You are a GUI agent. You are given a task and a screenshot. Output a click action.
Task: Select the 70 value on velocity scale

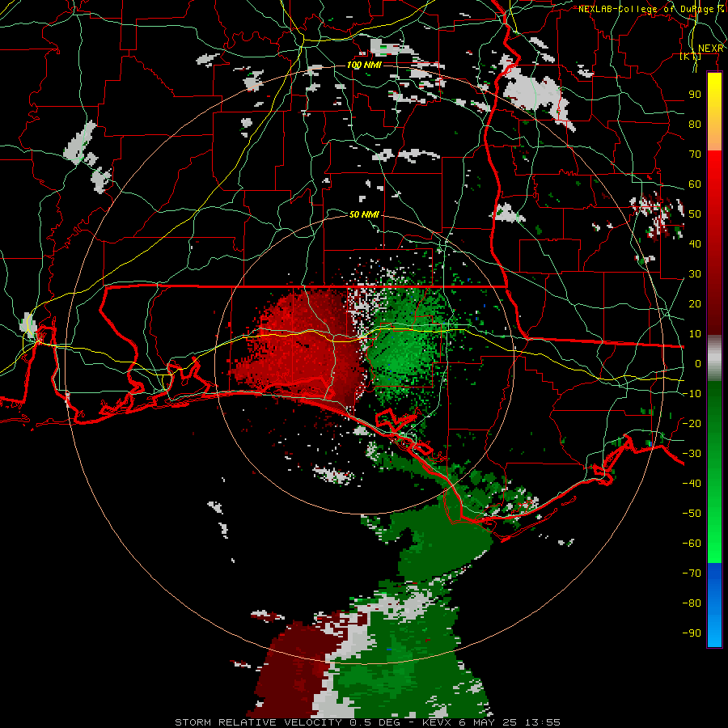[x=695, y=154]
